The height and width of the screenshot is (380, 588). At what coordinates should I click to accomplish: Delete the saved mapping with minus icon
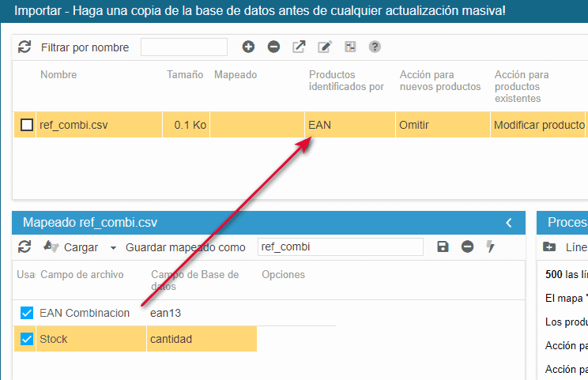click(467, 247)
